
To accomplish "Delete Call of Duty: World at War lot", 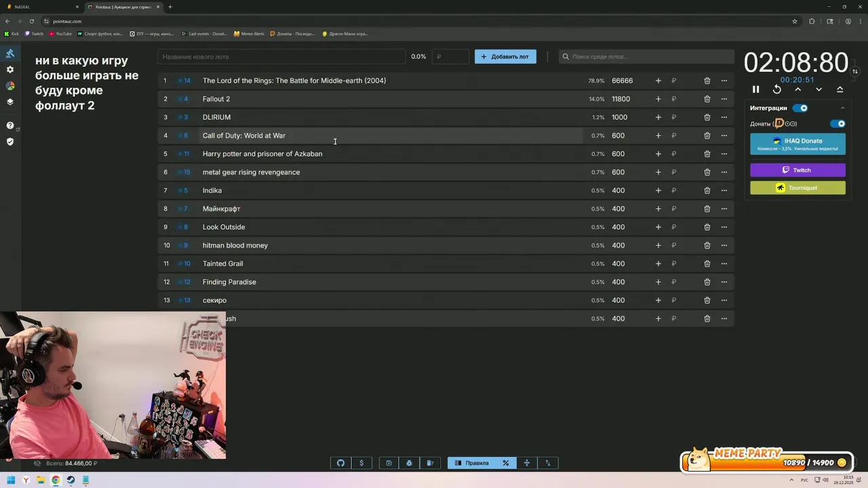I will pos(707,136).
